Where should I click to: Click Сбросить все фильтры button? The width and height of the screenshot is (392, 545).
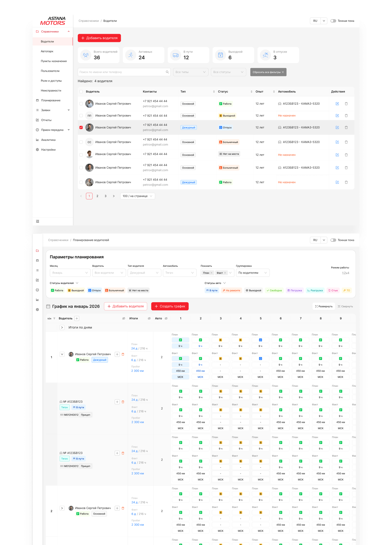click(268, 72)
